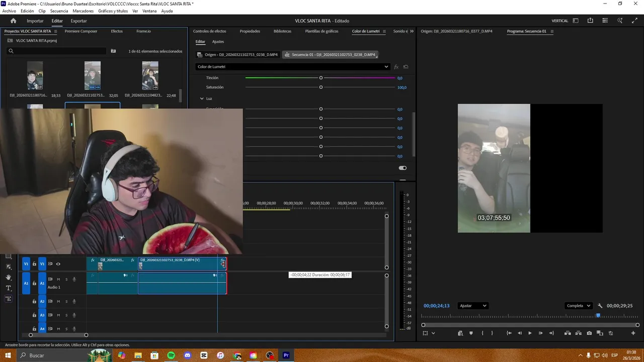Toggle lock on the A2 track
Viewport: 644px width, 362px height.
[34, 302]
